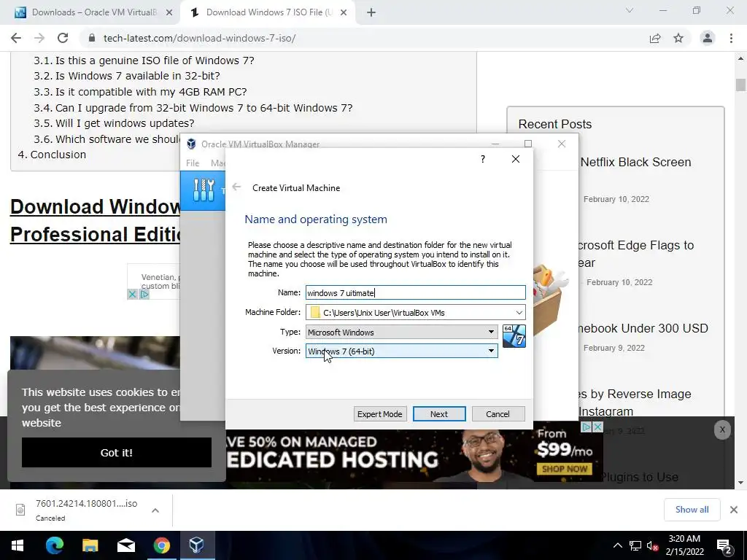Switch the wizard to Expert Mode
Screen dimensions: 747x560
tap(379, 414)
